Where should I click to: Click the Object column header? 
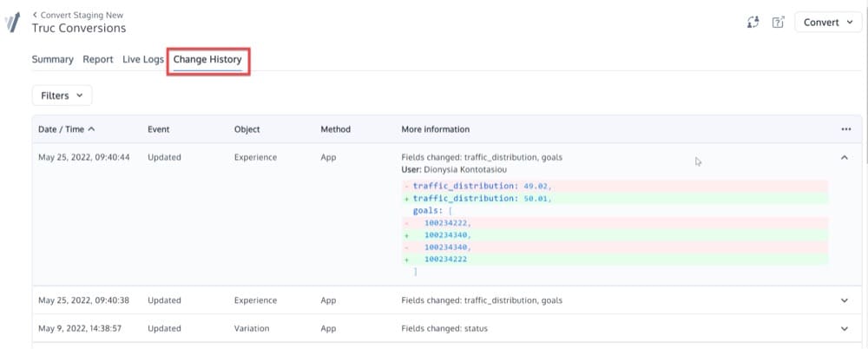[247, 129]
